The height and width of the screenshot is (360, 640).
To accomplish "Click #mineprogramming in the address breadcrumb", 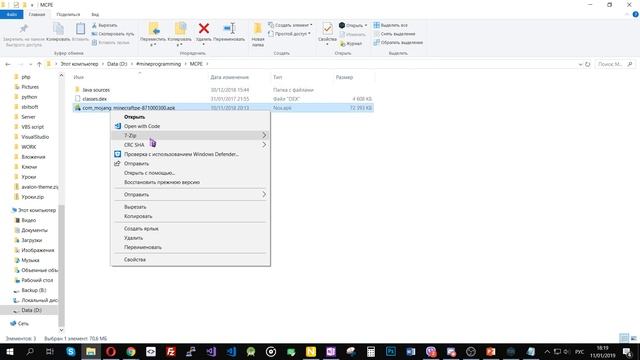I will [159, 64].
